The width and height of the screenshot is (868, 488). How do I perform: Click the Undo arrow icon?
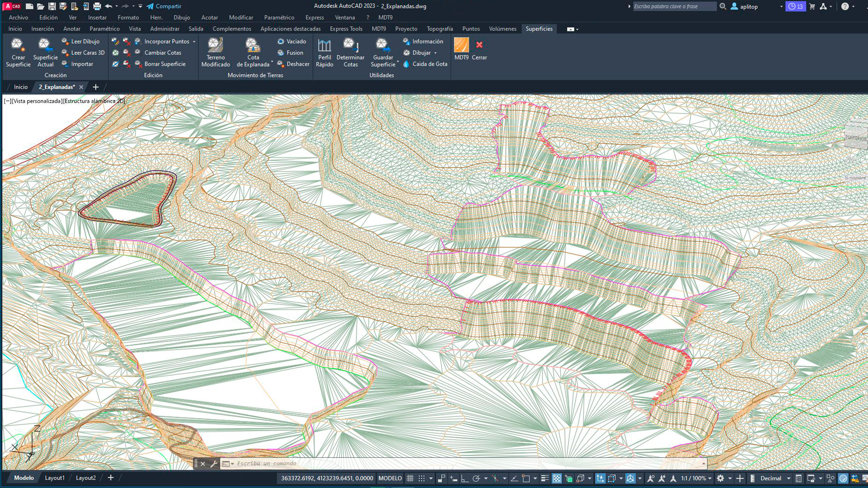click(108, 6)
